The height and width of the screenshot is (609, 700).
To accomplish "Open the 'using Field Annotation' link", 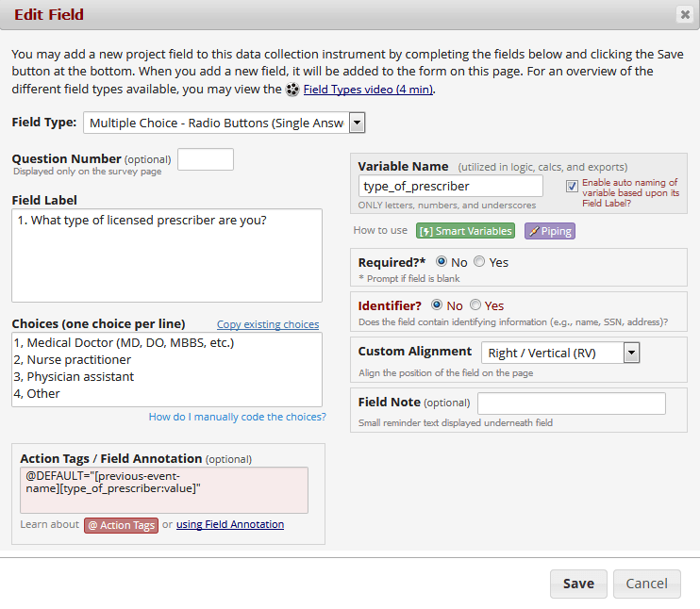I will [230, 524].
